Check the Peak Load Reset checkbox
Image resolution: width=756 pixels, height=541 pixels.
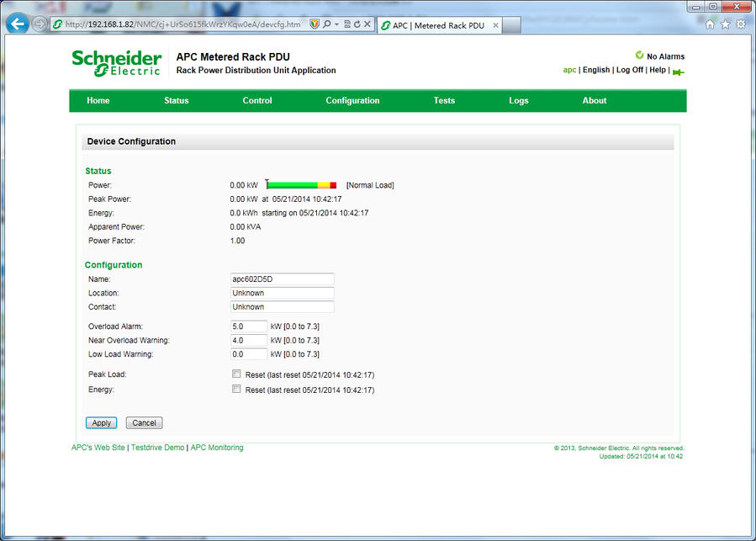(x=236, y=374)
